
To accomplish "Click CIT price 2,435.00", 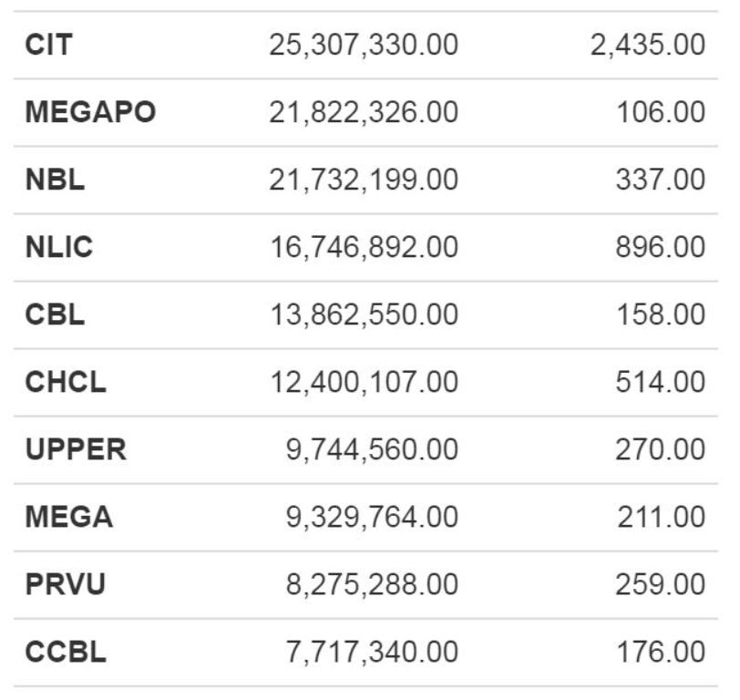I will tap(648, 45).
